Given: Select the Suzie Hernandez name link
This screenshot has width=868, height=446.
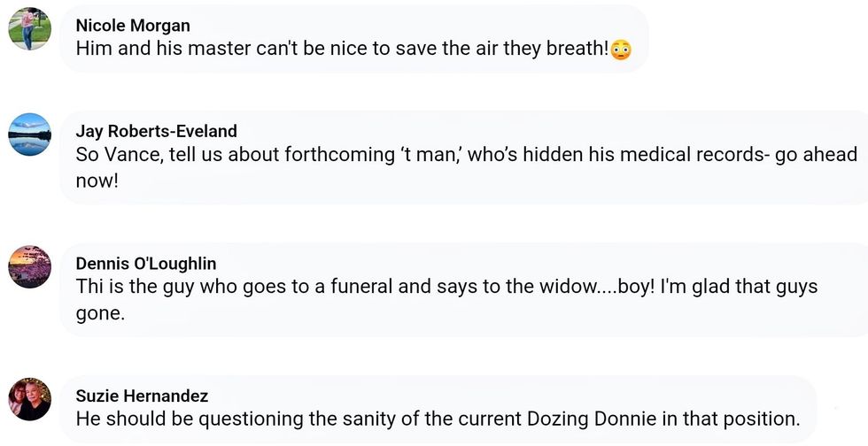Looking at the screenshot, I should click(143, 396).
